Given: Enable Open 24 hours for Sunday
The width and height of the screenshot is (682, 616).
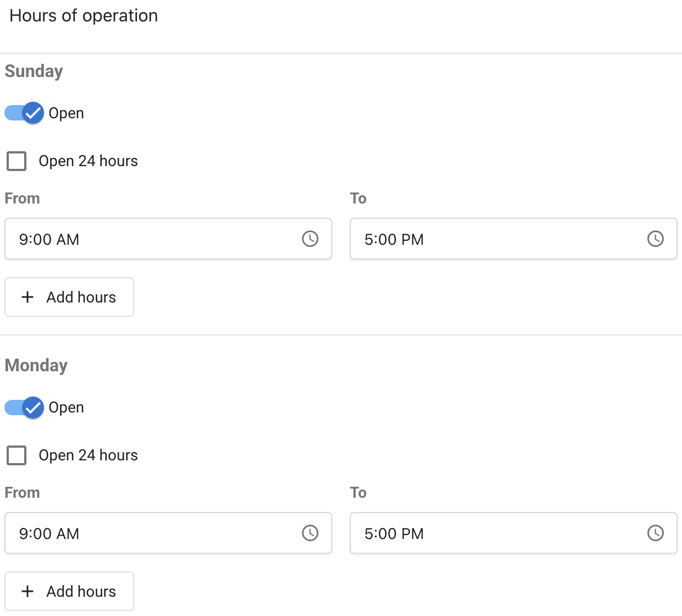Looking at the screenshot, I should (x=16, y=161).
